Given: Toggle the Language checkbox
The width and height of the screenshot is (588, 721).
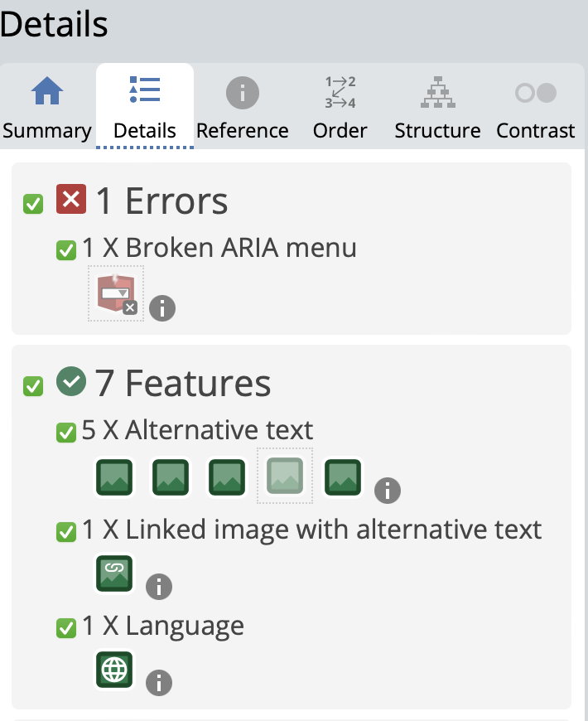Looking at the screenshot, I should point(65,628).
